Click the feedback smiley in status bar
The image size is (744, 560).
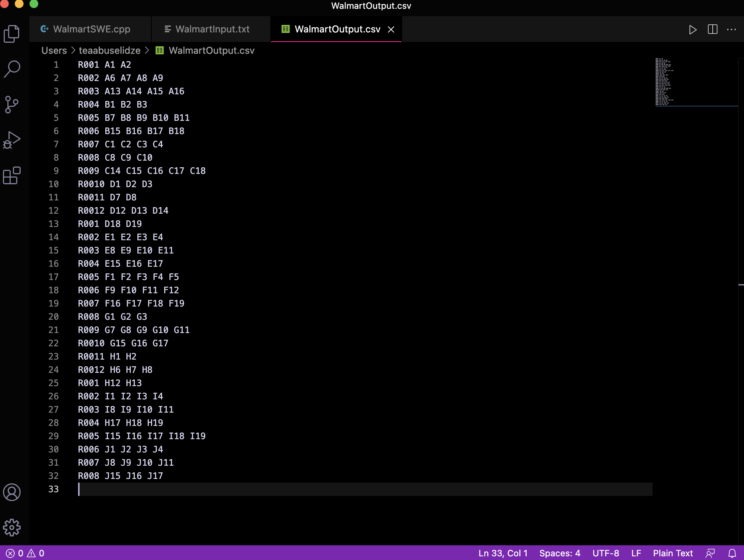point(710,553)
